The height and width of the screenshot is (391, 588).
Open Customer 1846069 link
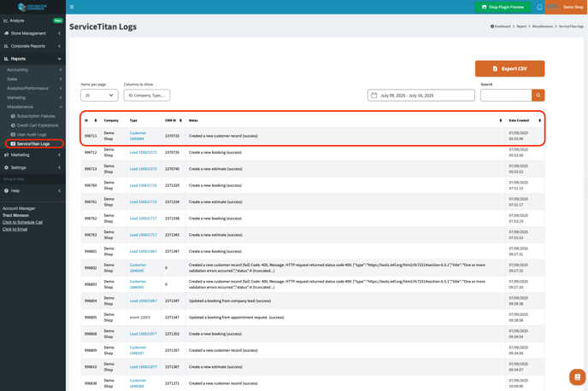point(138,383)
